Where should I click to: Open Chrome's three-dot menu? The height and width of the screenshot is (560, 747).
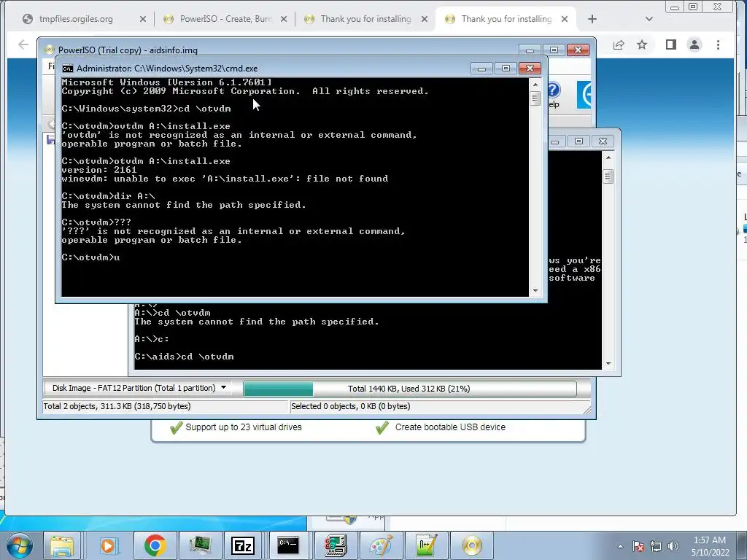[x=718, y=44]
